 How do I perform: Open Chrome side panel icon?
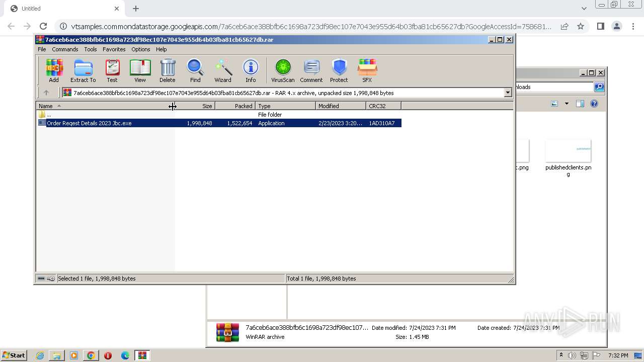tap(600, 26)
